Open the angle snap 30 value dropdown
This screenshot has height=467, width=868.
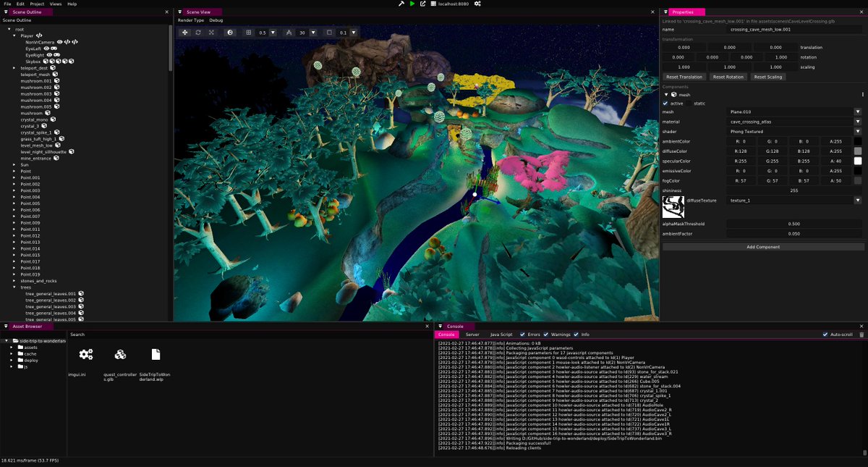(312, 33)
